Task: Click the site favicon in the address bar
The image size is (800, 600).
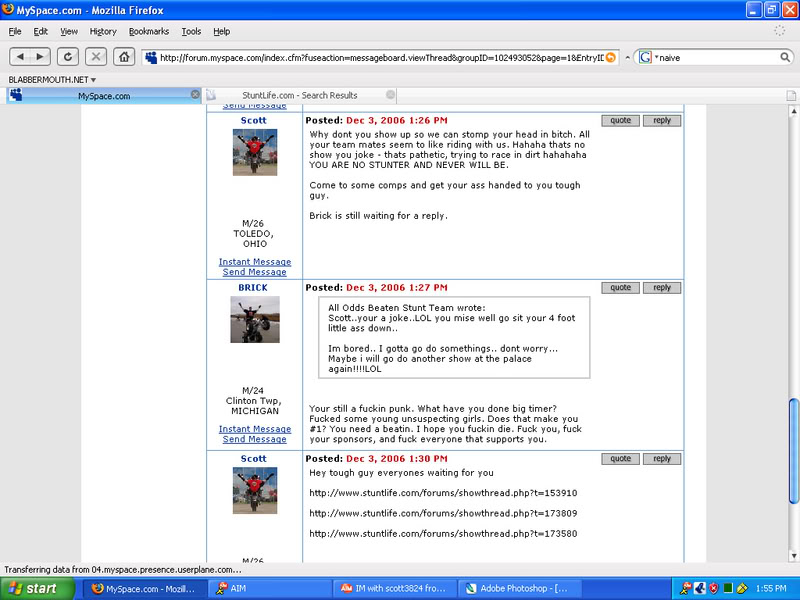Action: click(x=152, y=57)
